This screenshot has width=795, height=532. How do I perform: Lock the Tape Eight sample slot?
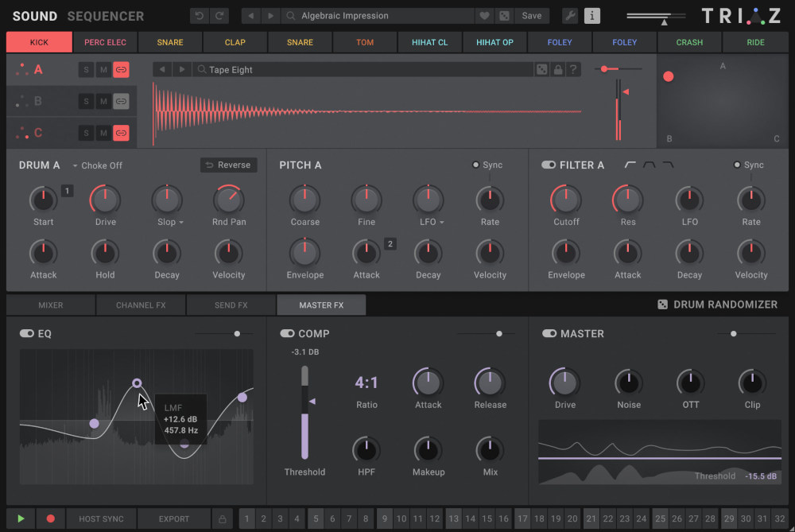pyautogui.click(x=559, y=69)
